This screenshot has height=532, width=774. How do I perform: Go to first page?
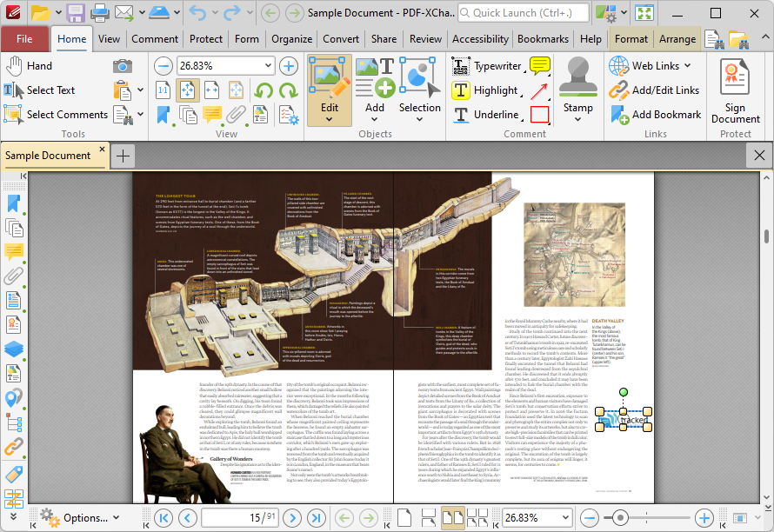[x=163, y=518]
